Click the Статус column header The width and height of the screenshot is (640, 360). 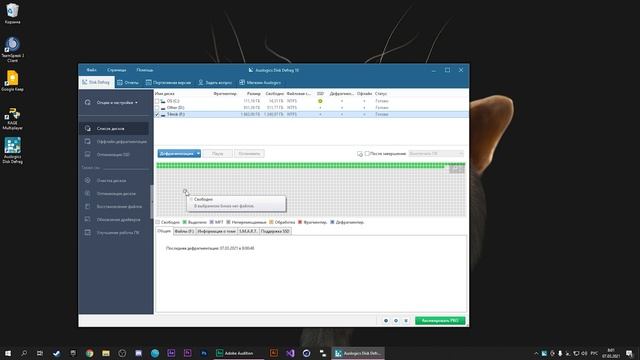[x=381, y=94]
